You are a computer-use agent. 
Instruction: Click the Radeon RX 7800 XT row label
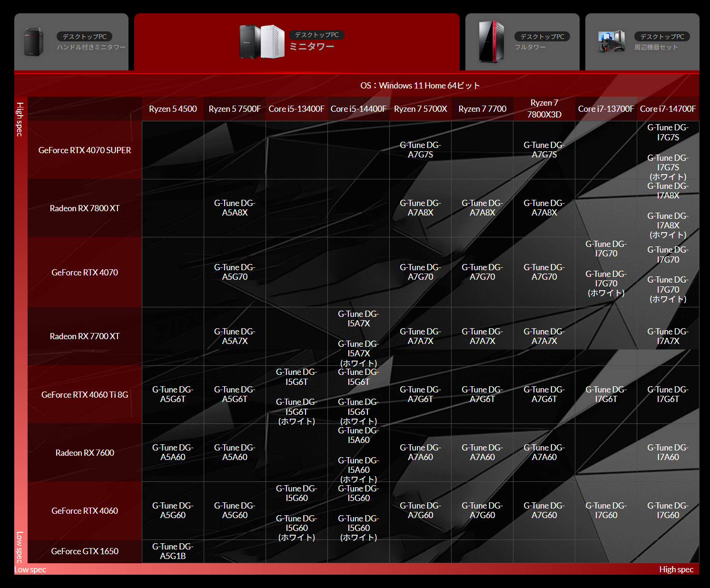coord(85,208)
